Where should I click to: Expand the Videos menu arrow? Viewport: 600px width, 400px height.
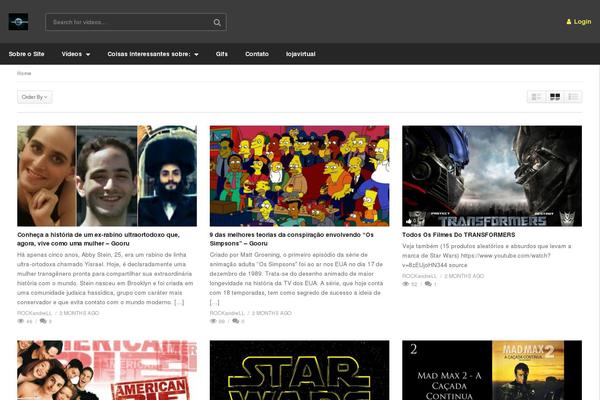pyautogui.click(x=88, y=54)
